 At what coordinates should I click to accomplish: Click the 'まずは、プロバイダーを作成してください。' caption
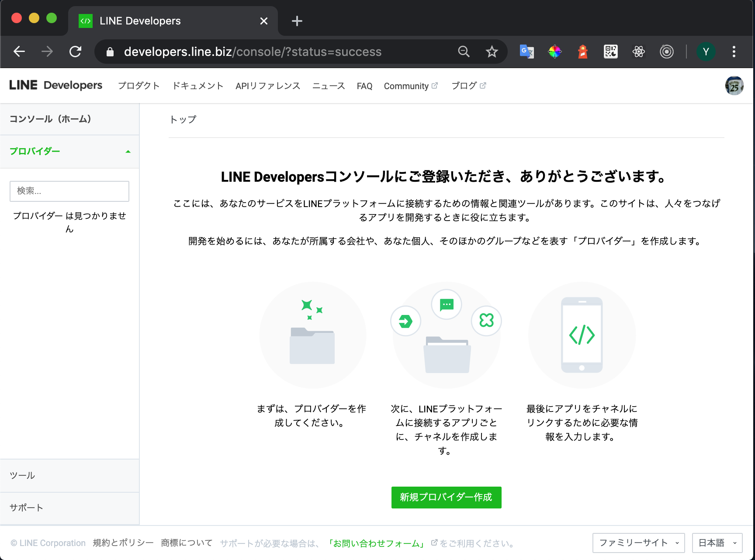(311, 416)
